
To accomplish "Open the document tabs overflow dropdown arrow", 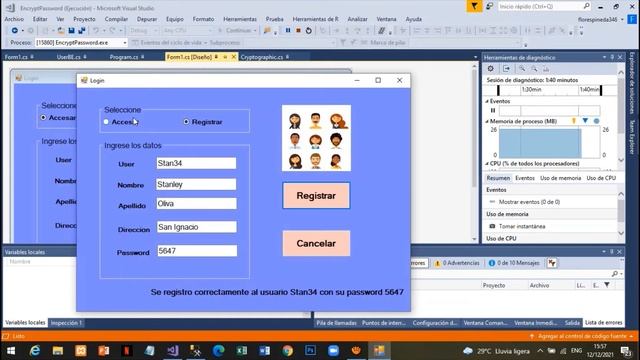I will [476, 58].
